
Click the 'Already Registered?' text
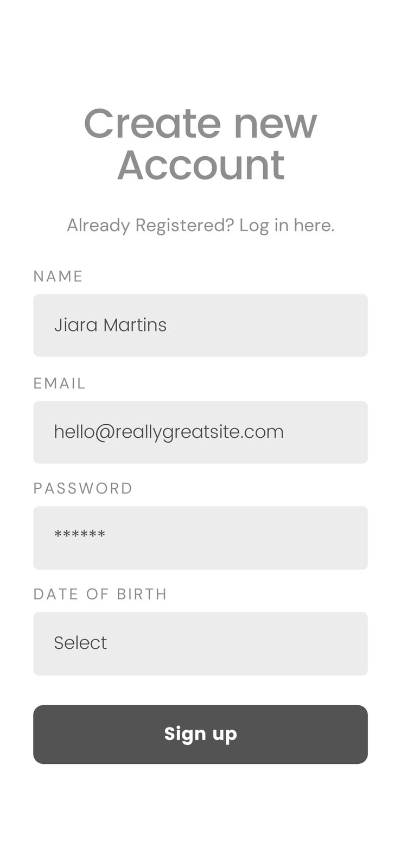click(x=150, y=225)
